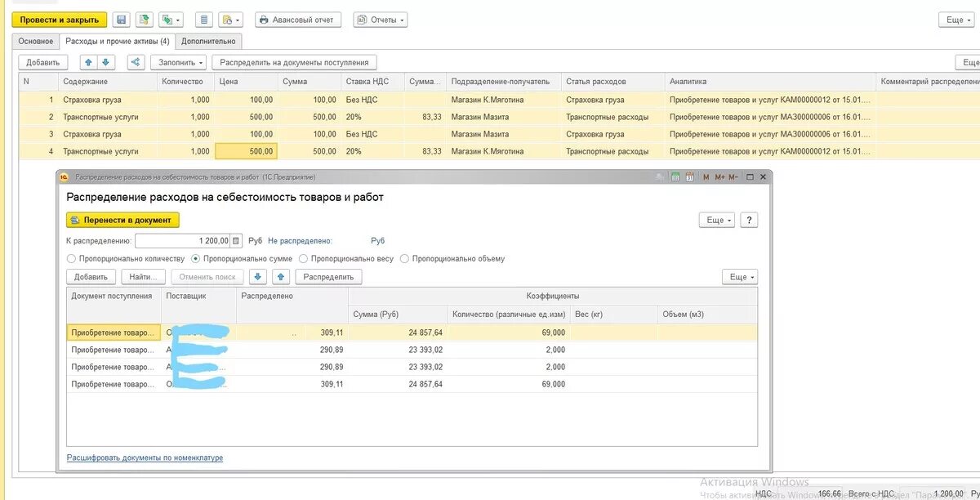Open the attached files dropdown in the top toolbar

pyautogui.click(x=230, y=20)
